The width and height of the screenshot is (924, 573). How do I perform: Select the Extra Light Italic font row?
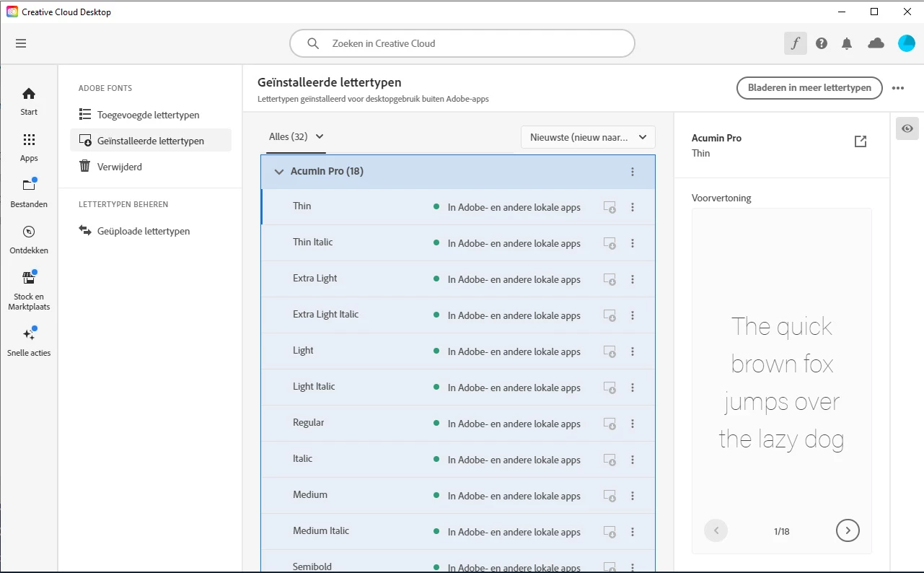tap(458, 315)
